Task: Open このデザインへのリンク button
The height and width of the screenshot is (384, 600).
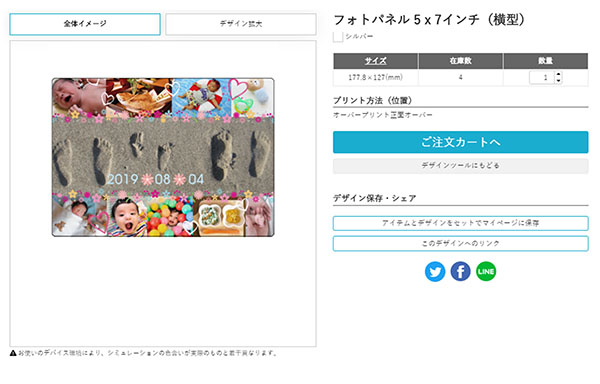Action: 460,244
